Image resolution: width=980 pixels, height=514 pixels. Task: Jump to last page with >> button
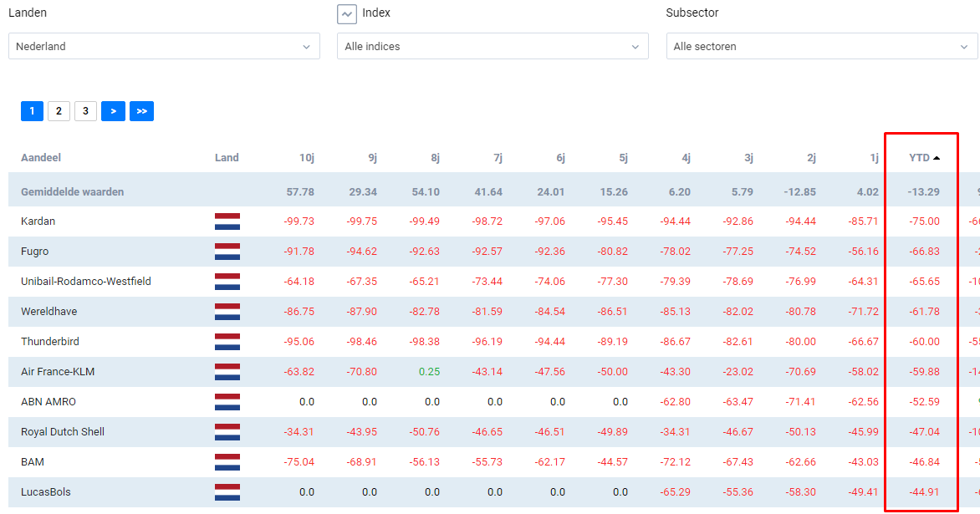click(142, 111)
